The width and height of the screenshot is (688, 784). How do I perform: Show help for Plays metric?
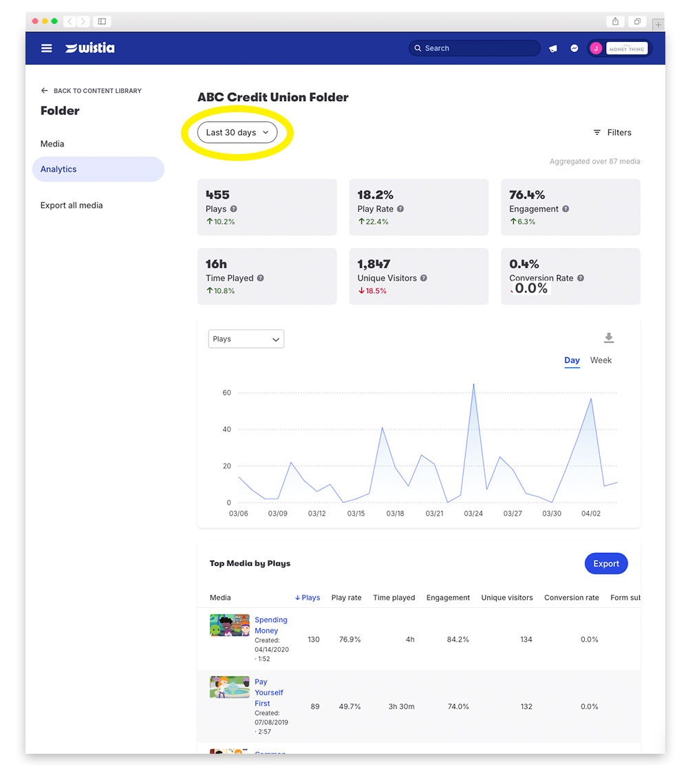[x=234, y=209]
